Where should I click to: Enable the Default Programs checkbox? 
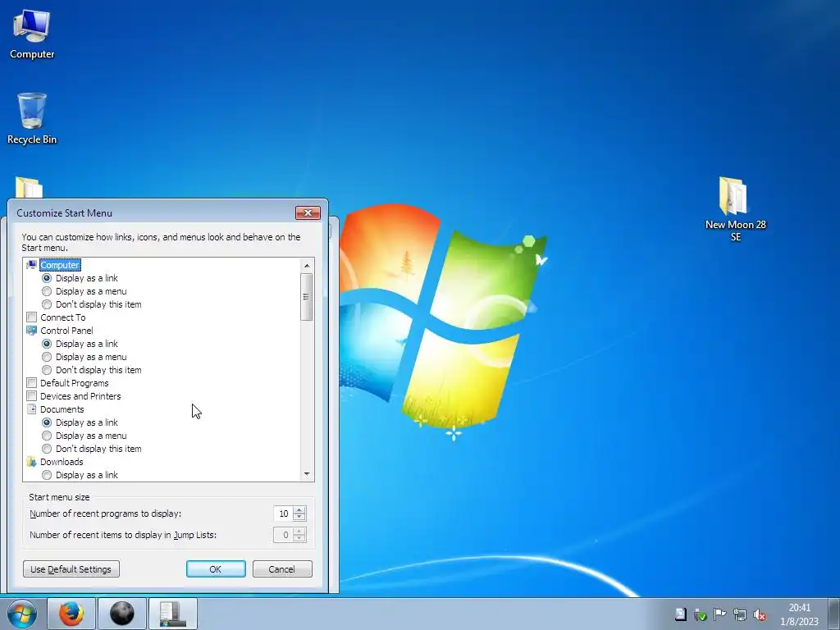tap(32, 383)
